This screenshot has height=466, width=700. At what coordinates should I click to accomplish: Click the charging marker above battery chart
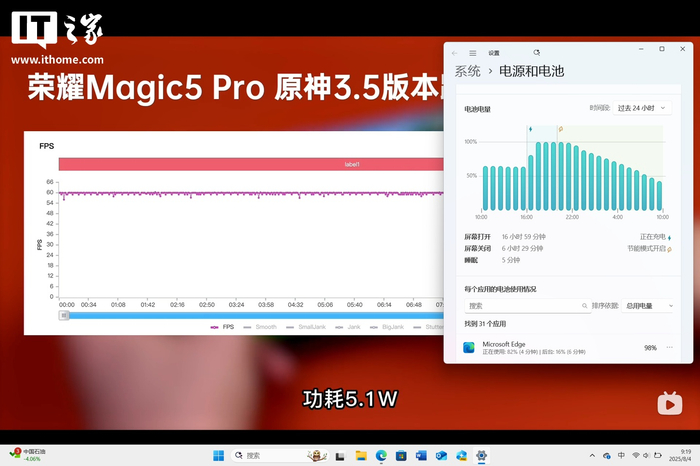click(530, 129)
